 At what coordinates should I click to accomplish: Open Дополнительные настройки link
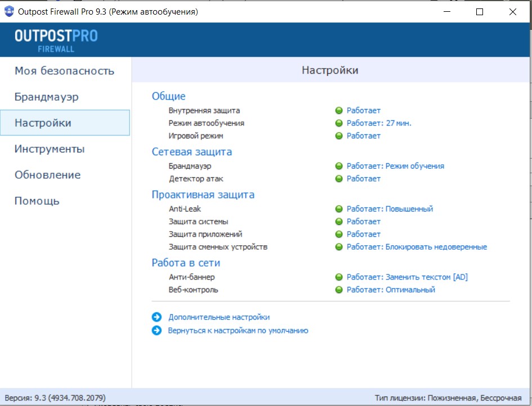point(219,317)
